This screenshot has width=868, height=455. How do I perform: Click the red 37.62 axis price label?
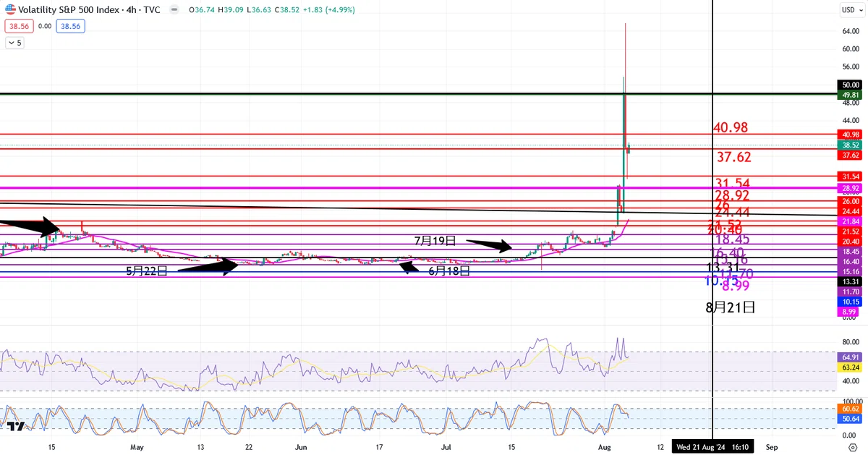[850, 155]
